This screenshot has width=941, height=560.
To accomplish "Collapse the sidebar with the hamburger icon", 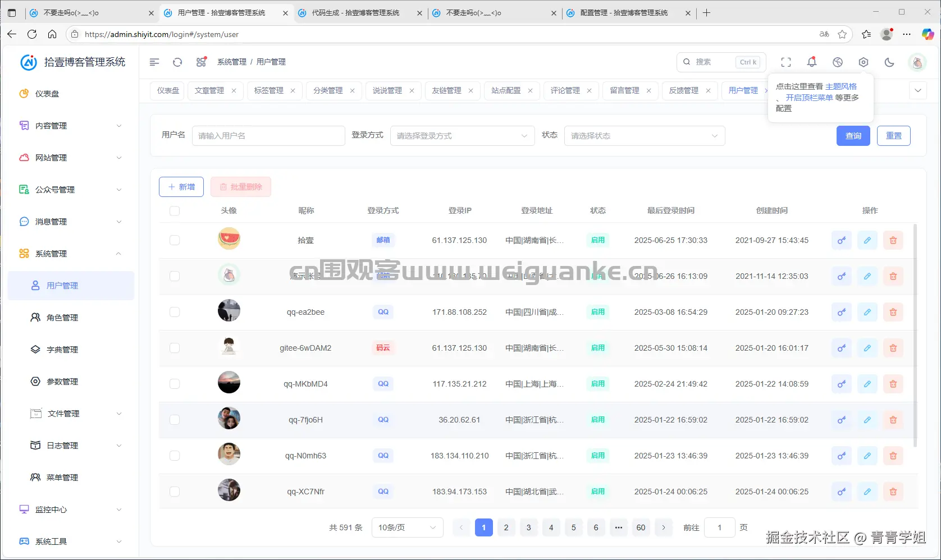I will (x=154, y=62).
